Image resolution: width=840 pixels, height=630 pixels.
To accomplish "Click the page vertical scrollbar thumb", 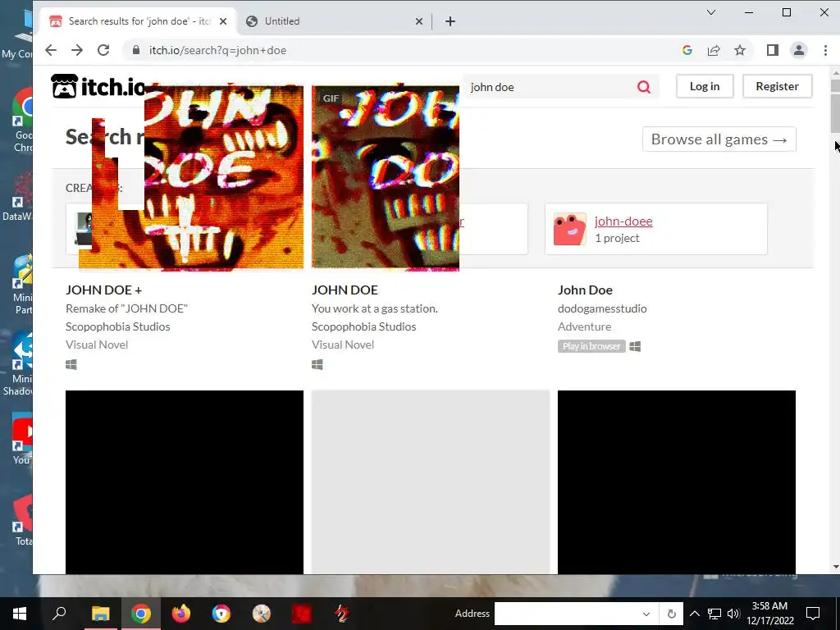I will point(834,106).
